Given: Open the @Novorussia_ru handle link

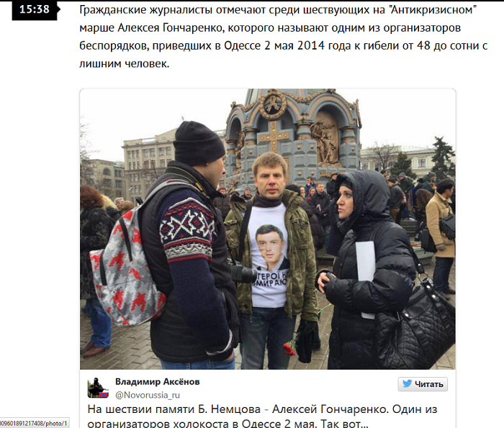Looking at the screenshot, I should point(148,395).
